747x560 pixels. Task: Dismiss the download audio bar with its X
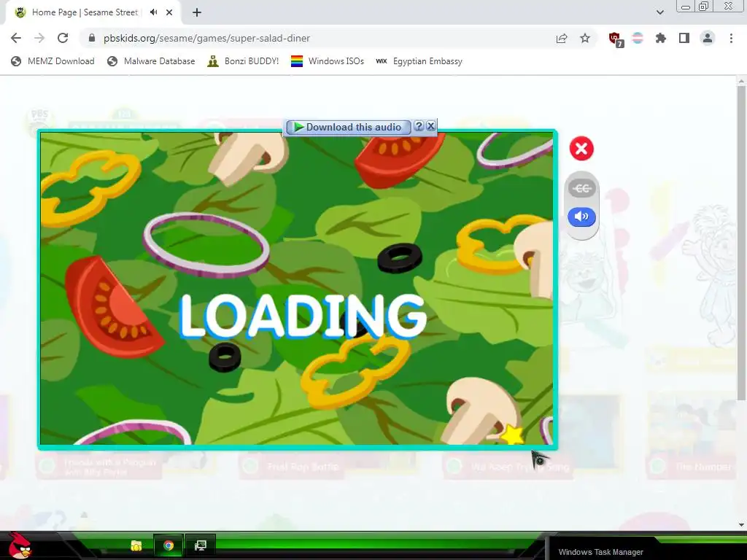[430, 126]
